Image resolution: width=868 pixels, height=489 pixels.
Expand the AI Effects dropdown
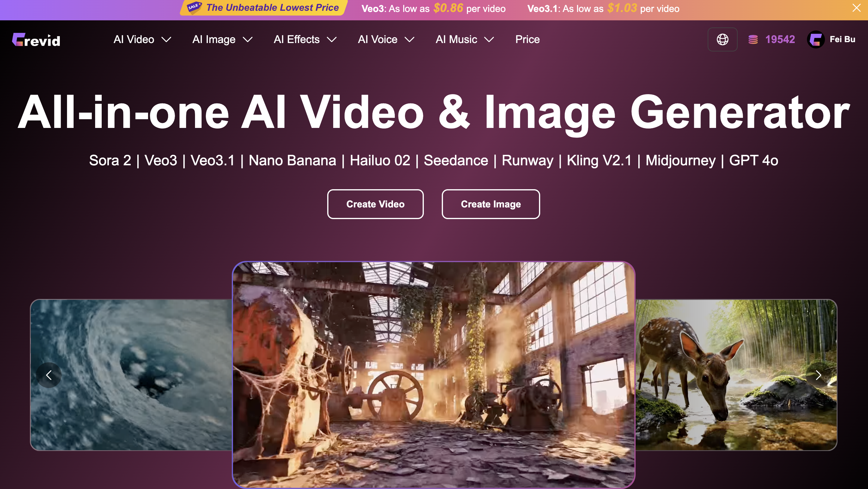point(304,39)
